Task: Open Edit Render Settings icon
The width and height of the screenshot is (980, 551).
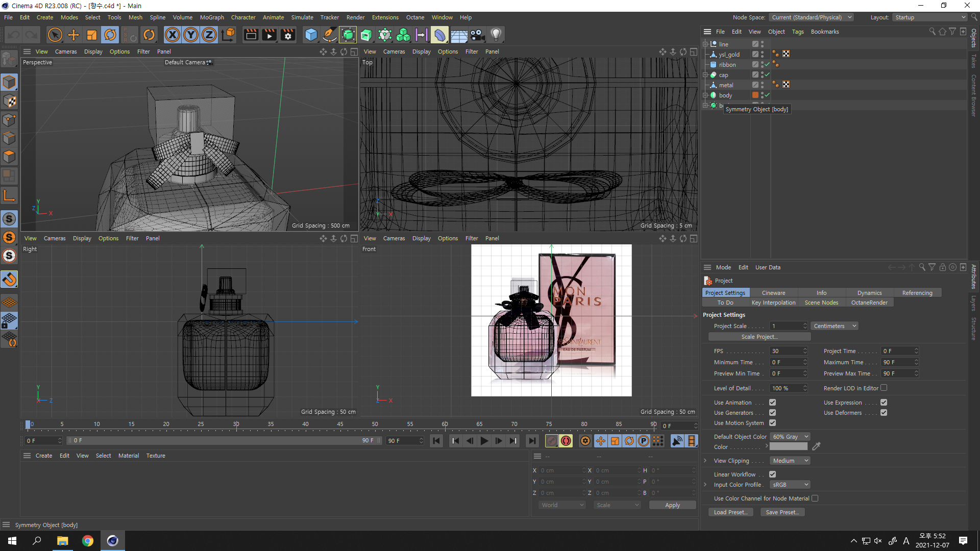Action: tap(288, 35)
